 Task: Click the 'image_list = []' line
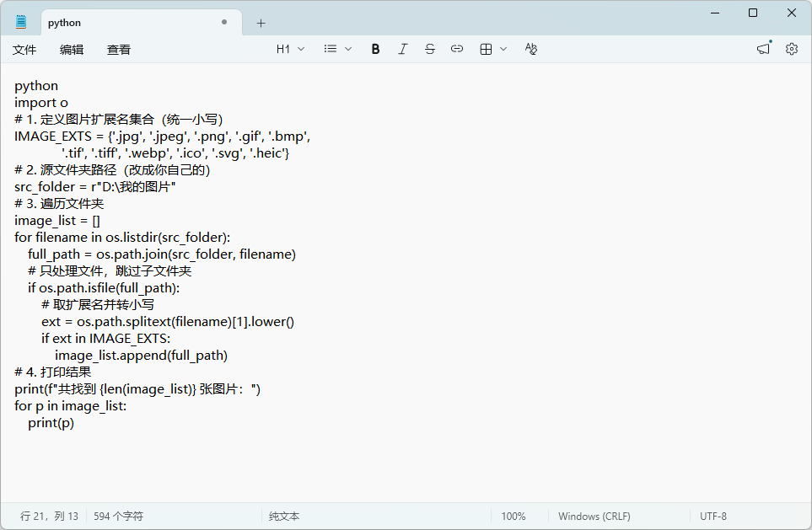click(x=57, y=221)
